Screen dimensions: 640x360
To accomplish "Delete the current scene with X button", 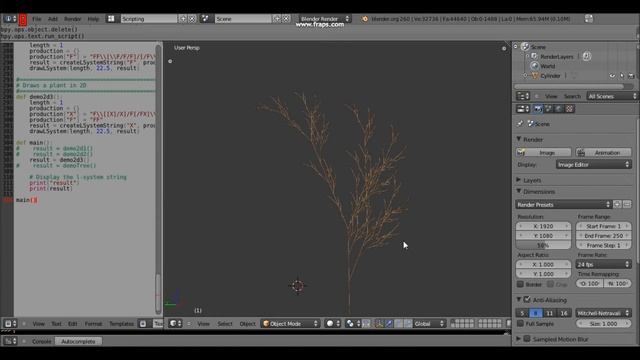I will 286,19.
